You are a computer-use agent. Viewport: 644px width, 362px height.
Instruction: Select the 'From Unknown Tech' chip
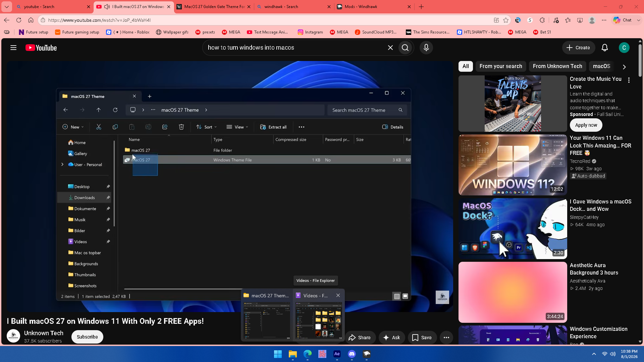click(x=557, y=66)
